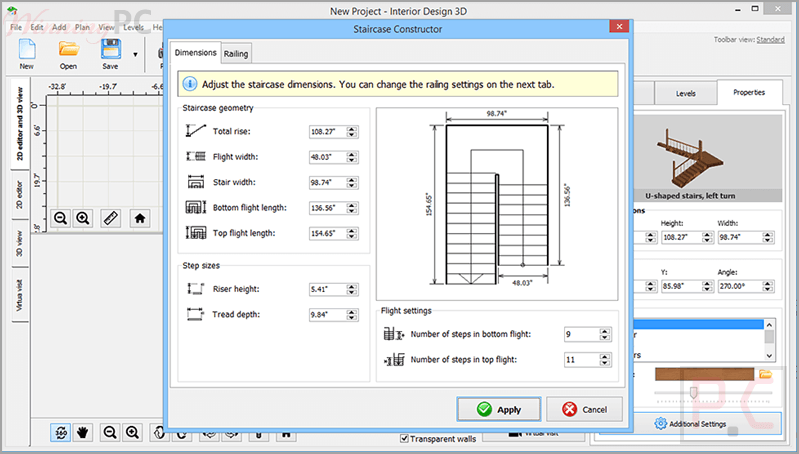The image size is (799, 454).
Task: Open the Add menu
Action: click(x=60, y=27)
